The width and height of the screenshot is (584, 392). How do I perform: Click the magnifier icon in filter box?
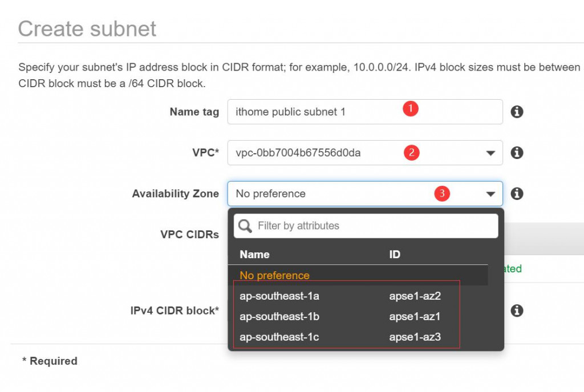(x=245, y=226)
